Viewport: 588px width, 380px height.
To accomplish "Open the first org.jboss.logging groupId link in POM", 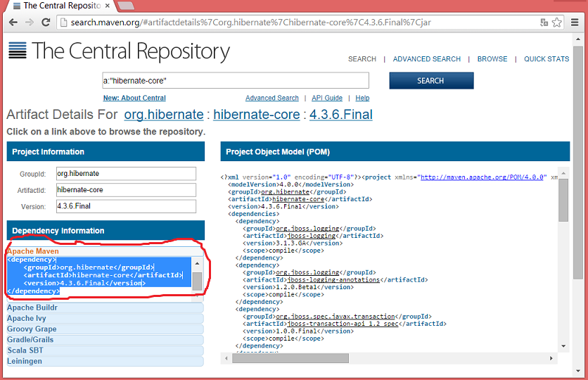I will tap(307, 229).
